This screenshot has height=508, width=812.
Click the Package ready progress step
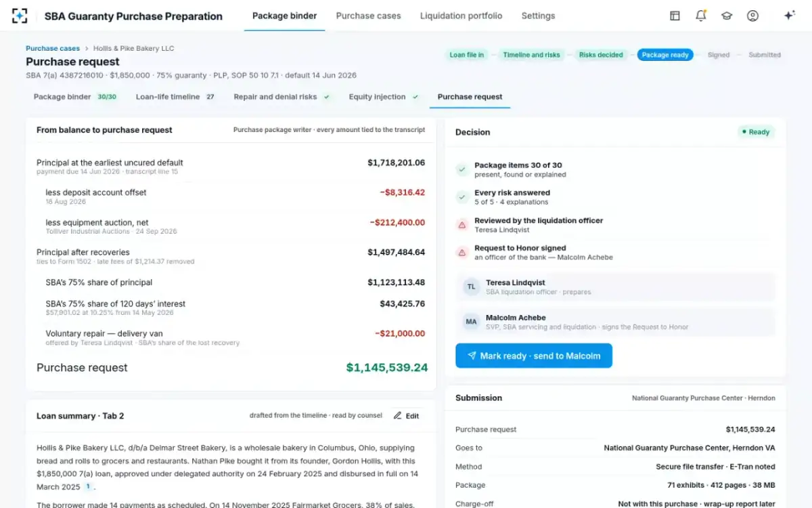(665, 55)
